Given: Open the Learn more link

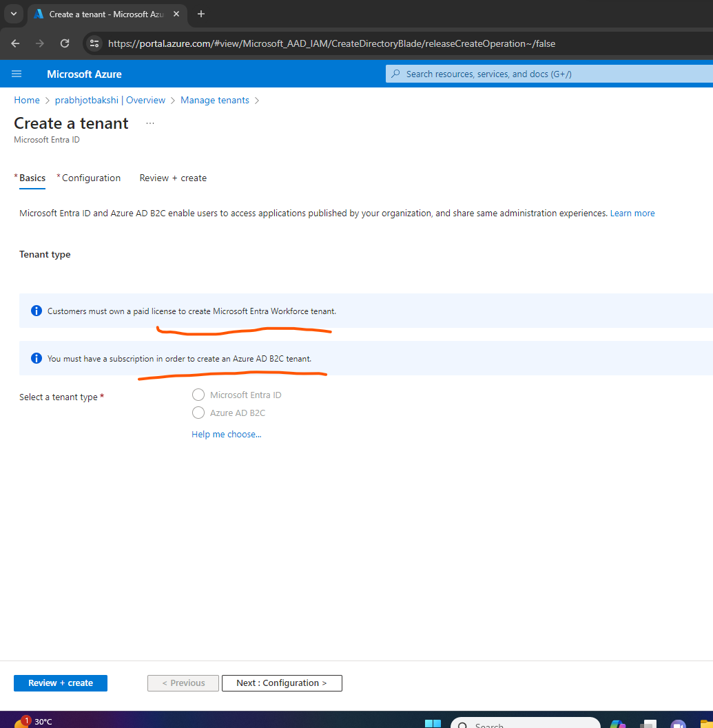Looking at the screenshot, I should pyautogui.click(x=632, y=213).
